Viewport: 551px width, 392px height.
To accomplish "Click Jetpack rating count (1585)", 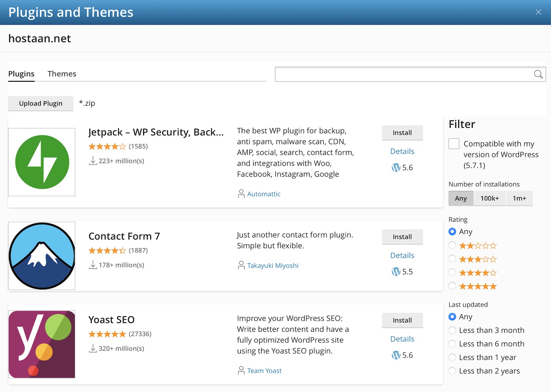I will [138, 146].
